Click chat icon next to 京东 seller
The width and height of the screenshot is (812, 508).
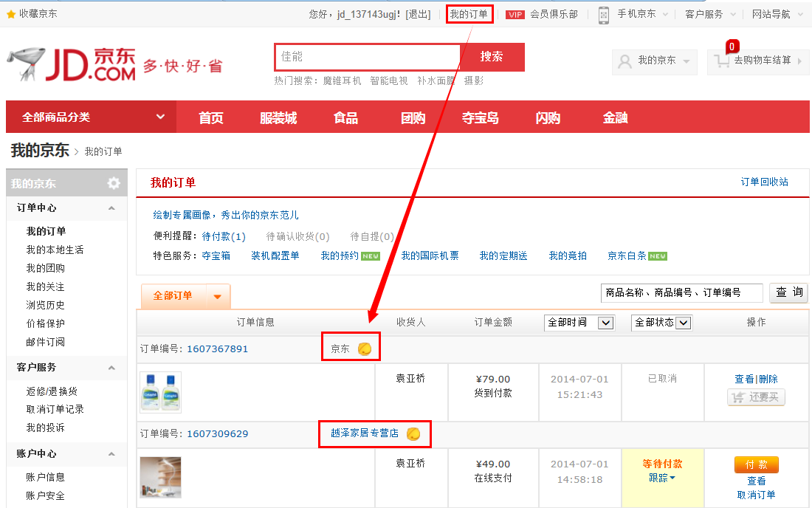(365, 349)
